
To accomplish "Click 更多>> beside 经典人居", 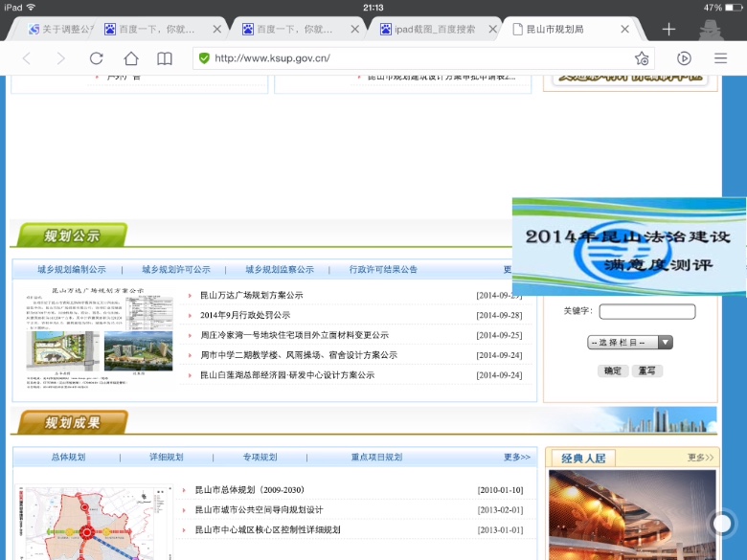I will (700, 458).
